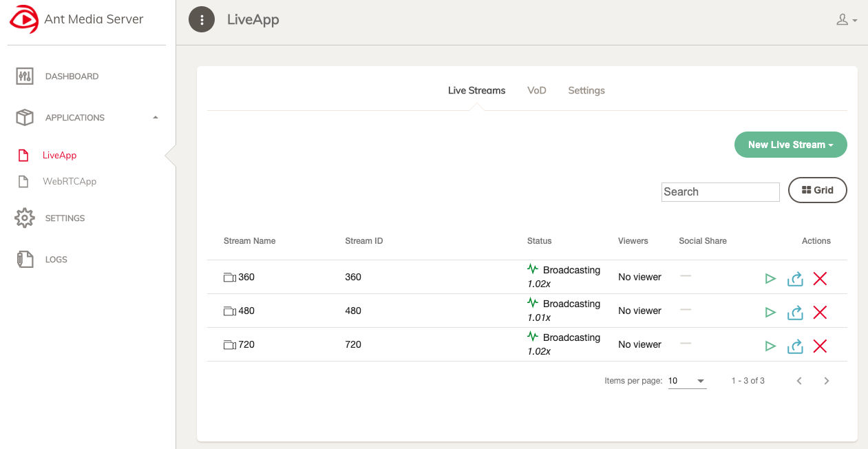The width and height of the screenshot is (868, 449).
Task: Click the Stream ID cell reading 720
Action: coord(353,344)
